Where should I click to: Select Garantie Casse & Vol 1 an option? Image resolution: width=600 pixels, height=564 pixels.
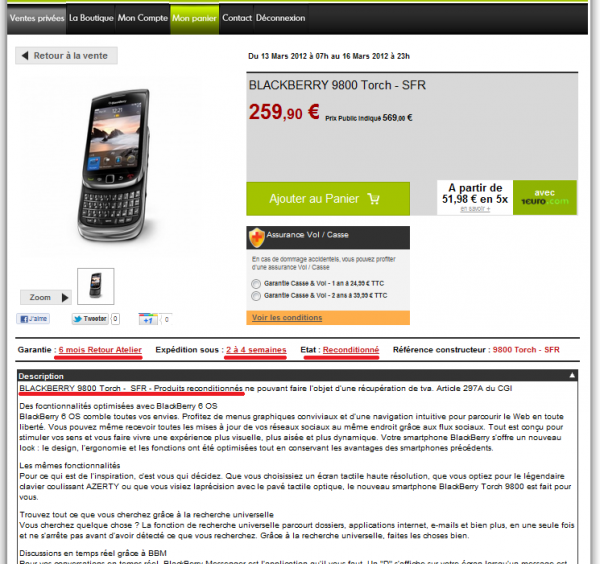pyautogui.click(x=256, y=284)
